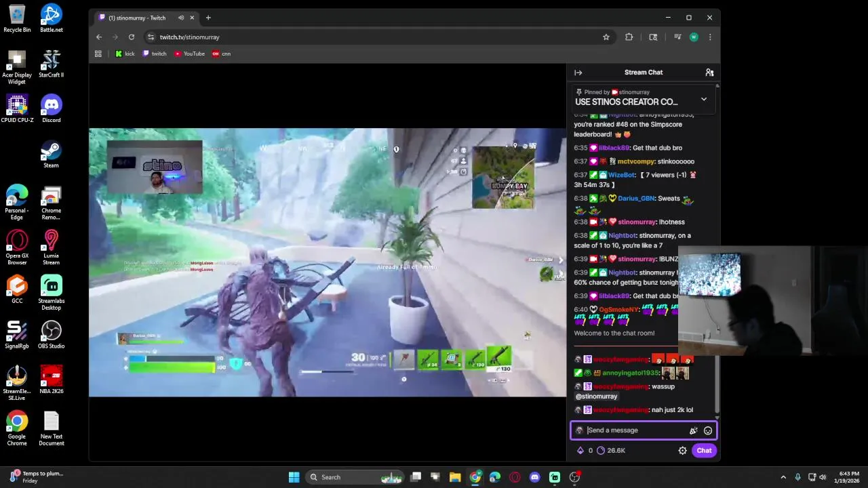Open the CPUID CPU-Z shortcut
868x488 pixels.
pos(17,108)
